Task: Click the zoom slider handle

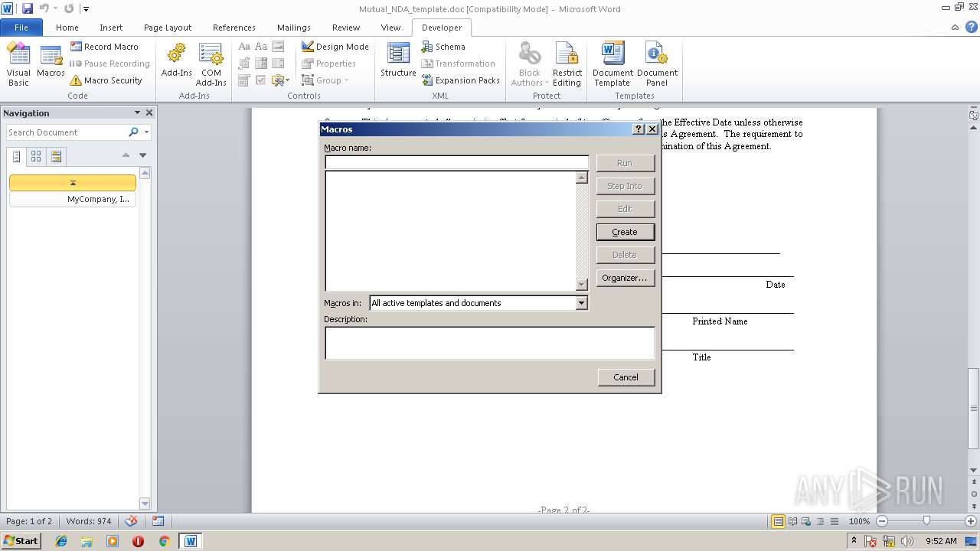Action: [926, 521]
